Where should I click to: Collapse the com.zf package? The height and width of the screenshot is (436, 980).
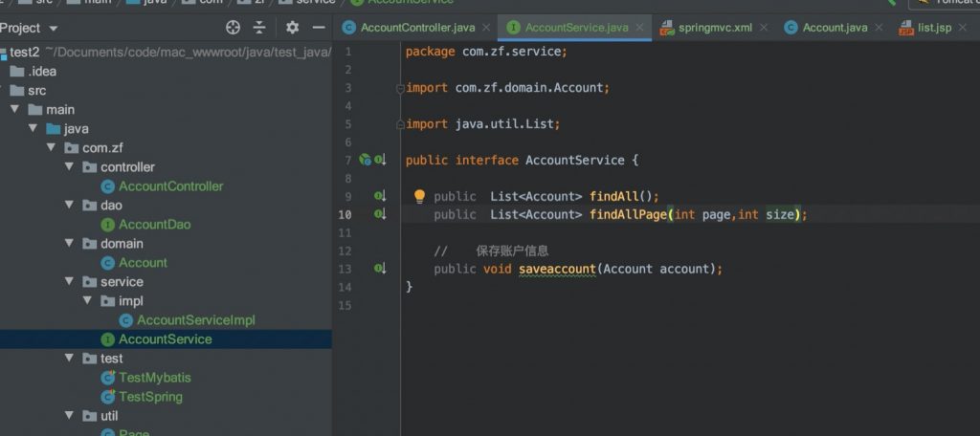(52, 148)
